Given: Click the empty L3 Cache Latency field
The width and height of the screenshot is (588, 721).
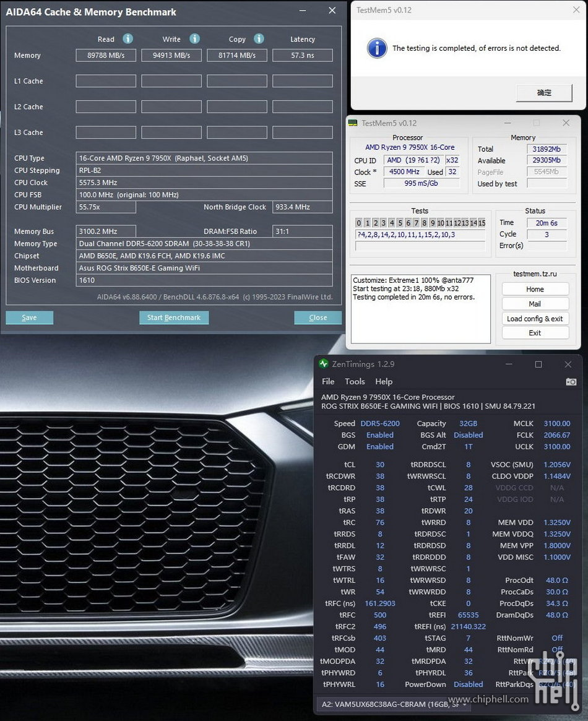Looking at the screenshot, I should point(303,132).
